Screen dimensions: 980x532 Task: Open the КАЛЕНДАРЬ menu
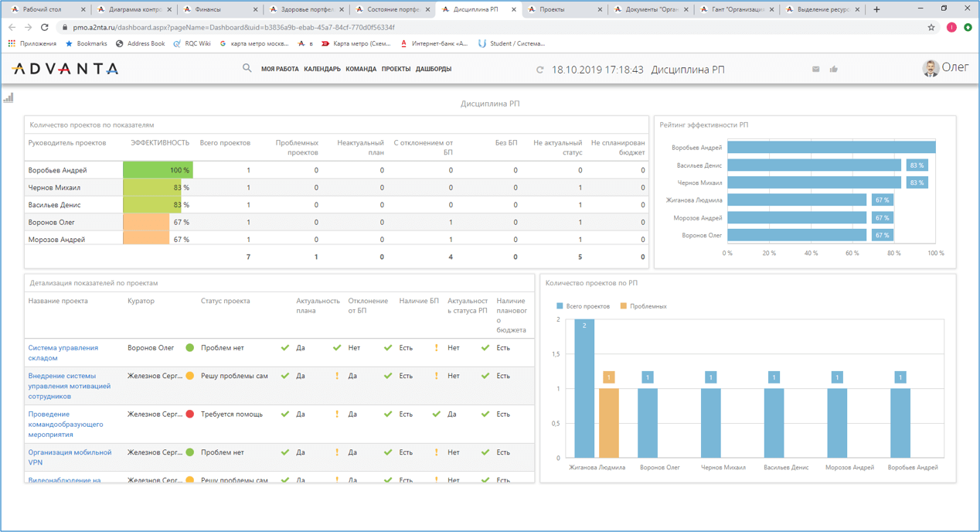click(x=322, y=69)
